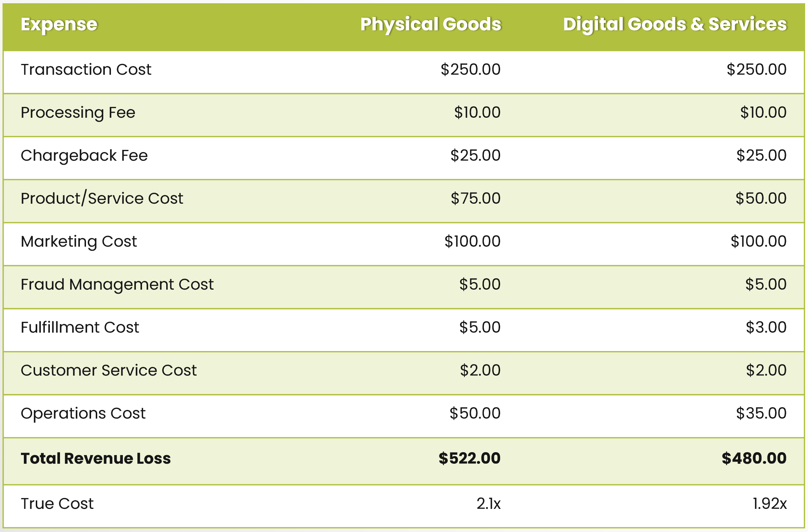This screenshot has height=532, width=808.
Task: Select the Transaction Cost row label
Action: point(86,69)
